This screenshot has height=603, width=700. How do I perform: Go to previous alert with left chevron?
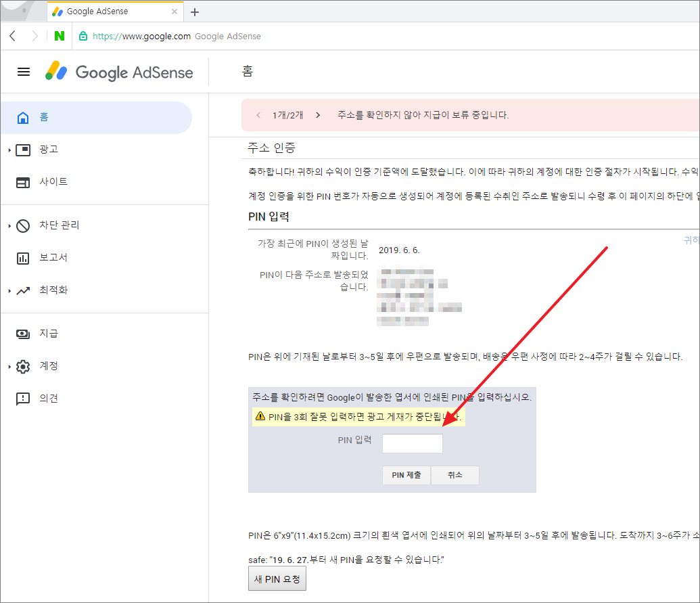tap(258, 115)
